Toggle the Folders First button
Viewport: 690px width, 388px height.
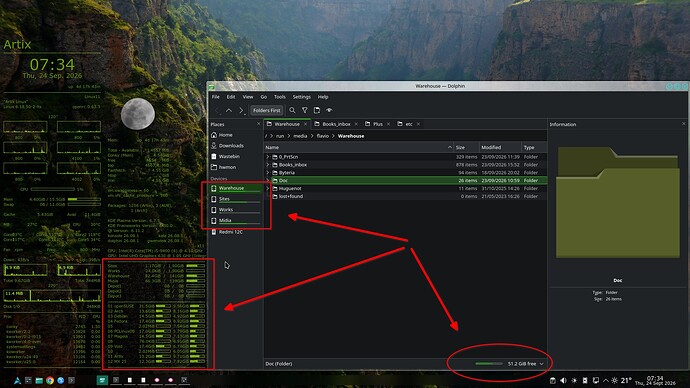coord(267,110)
